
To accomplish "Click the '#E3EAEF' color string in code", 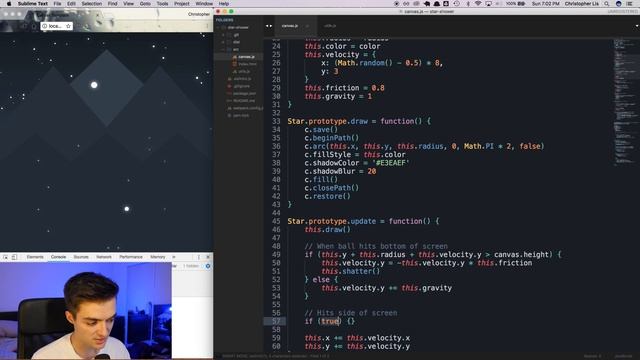I will pyautogui.click(x=390, y=163).
